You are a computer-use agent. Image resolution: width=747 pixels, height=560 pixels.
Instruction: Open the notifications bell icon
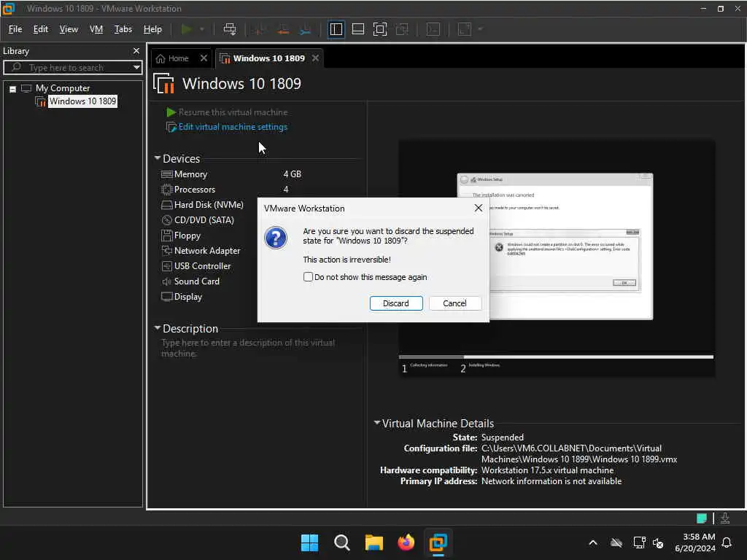pos(727,542)
